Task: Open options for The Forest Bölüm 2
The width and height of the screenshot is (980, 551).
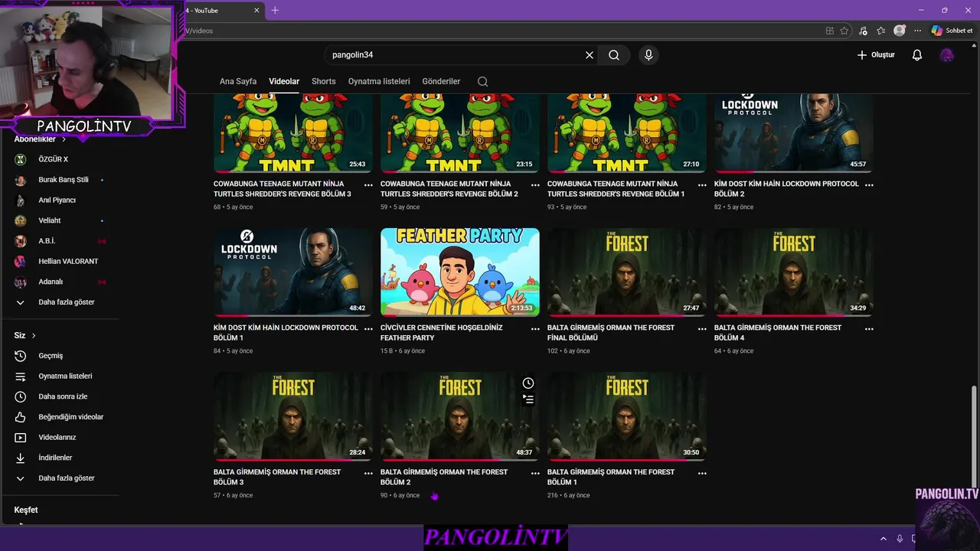Action: (x=535, y=474)
